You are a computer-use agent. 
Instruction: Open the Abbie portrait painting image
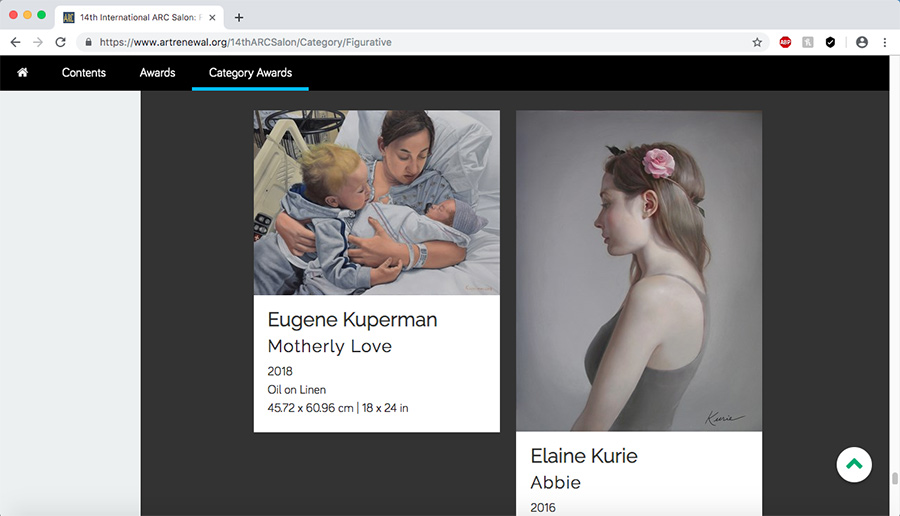[639, 270]
